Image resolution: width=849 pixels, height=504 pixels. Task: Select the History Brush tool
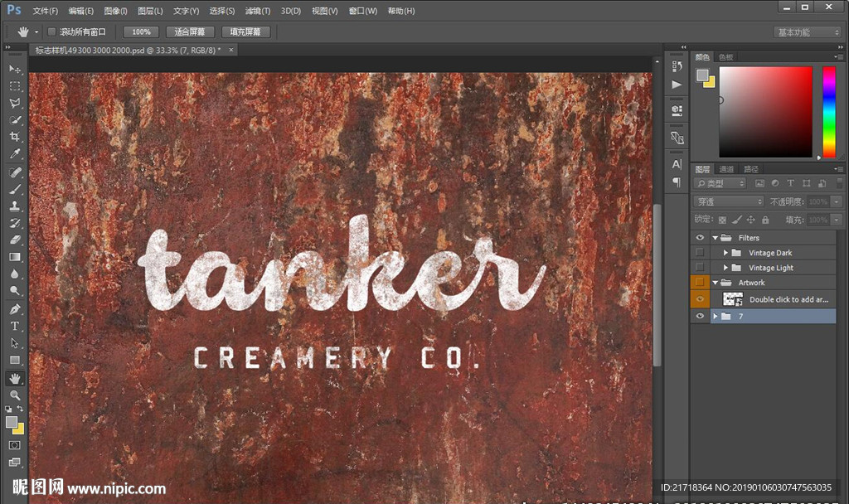coord(15,223)
